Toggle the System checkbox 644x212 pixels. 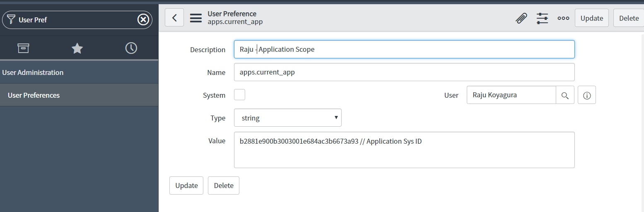tap(239, 95)
